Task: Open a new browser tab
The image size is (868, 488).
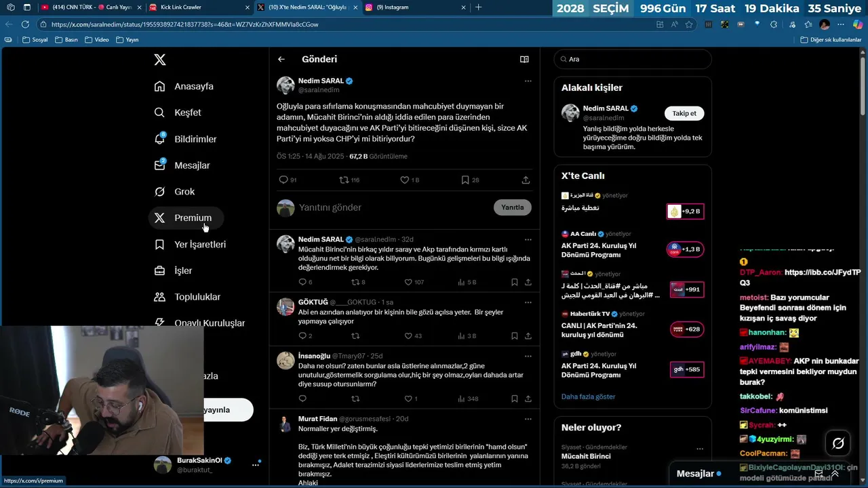Action: click(479, 7)
